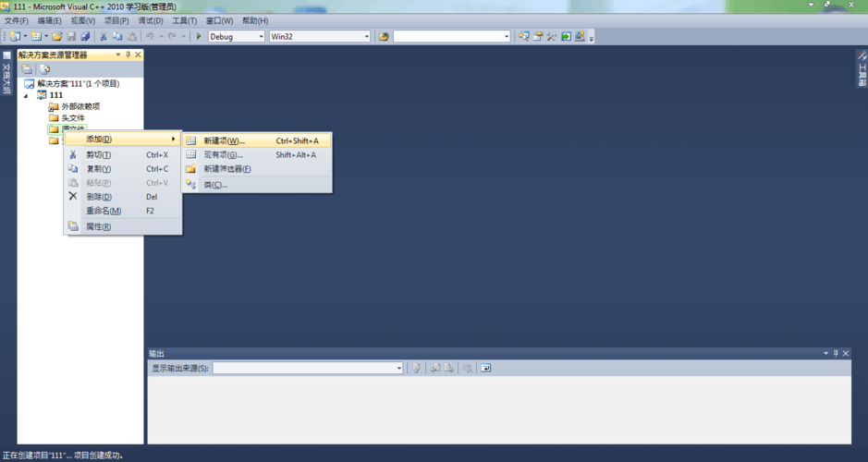The width and height of the screenshot is (868, 462).
Task: Click Properties icon in Solution Explorer toolbar
Action: (27, 69)
